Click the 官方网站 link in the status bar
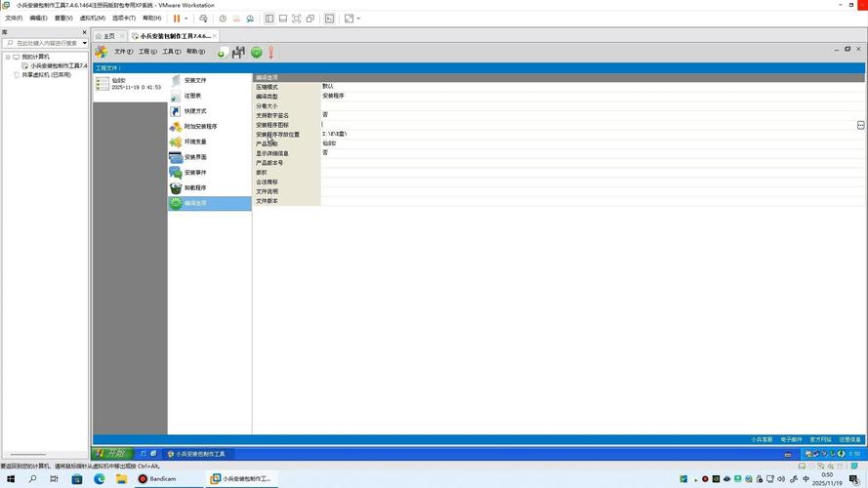Screen dimensions: 868x488 pyautogui.click(x=820, y=439)
